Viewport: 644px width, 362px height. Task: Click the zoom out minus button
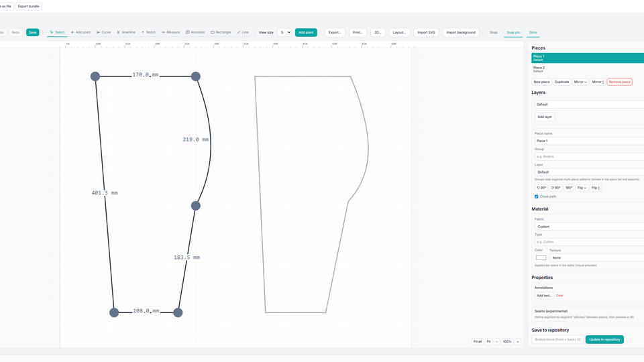click(x=496, y=341)
